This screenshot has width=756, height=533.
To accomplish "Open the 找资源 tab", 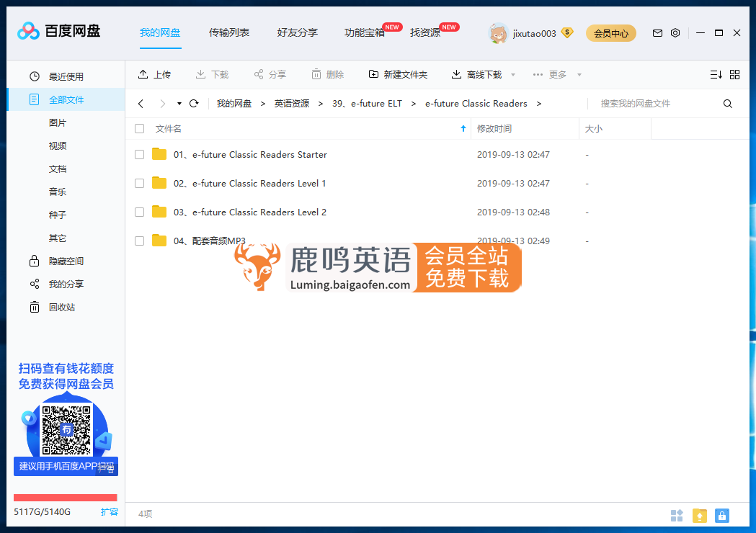I will tap(425, 32).
